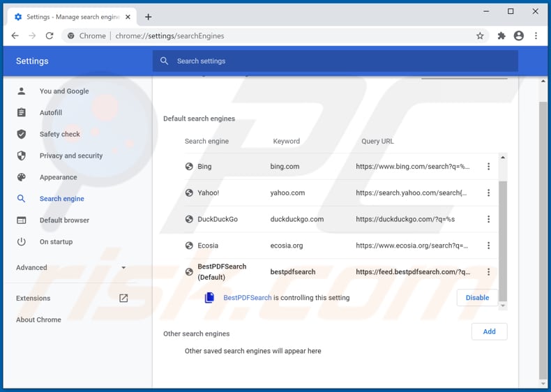Expand the Advanced settings section

click(70, 267)
